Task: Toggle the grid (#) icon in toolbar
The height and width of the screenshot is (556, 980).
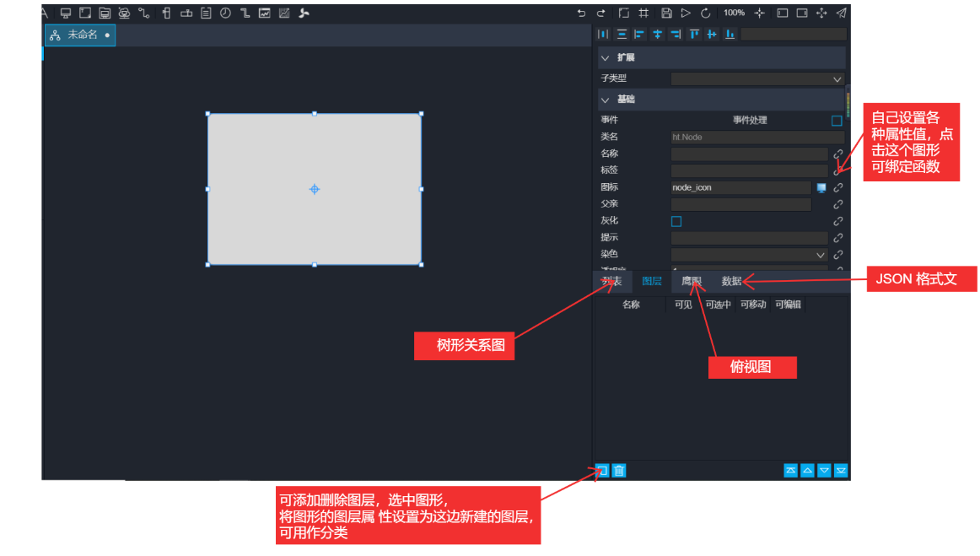Action: pos(643,13)
